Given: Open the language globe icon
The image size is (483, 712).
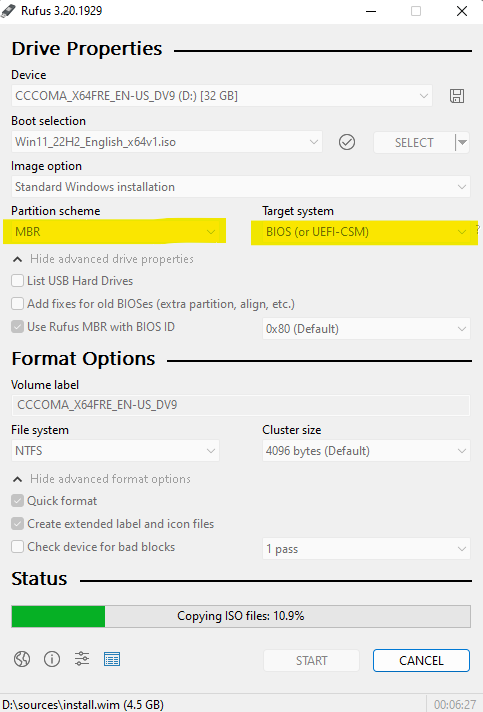Looking at the screenshot, I should tap(22, 659).
